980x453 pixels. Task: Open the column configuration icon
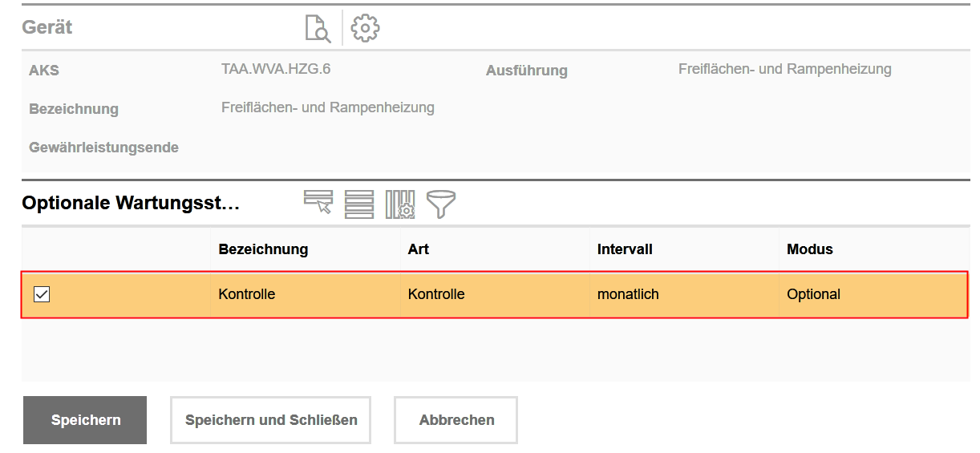(x=399, y=204)
